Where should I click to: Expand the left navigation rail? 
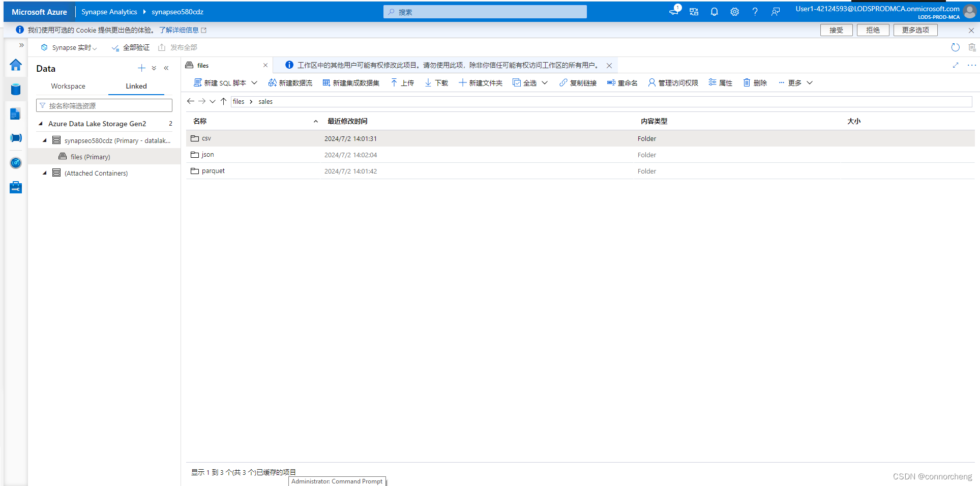click(21, 45)
